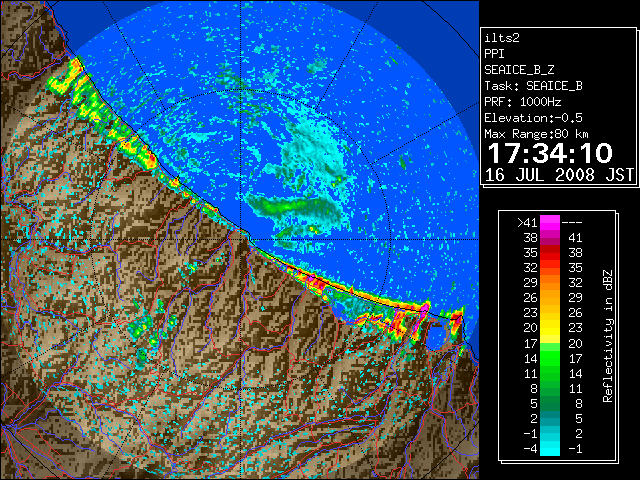The height and width of the screenshot is (480, 640).
Task: Click the cyan '-4' legend swatch
Action: coord(550,448)
